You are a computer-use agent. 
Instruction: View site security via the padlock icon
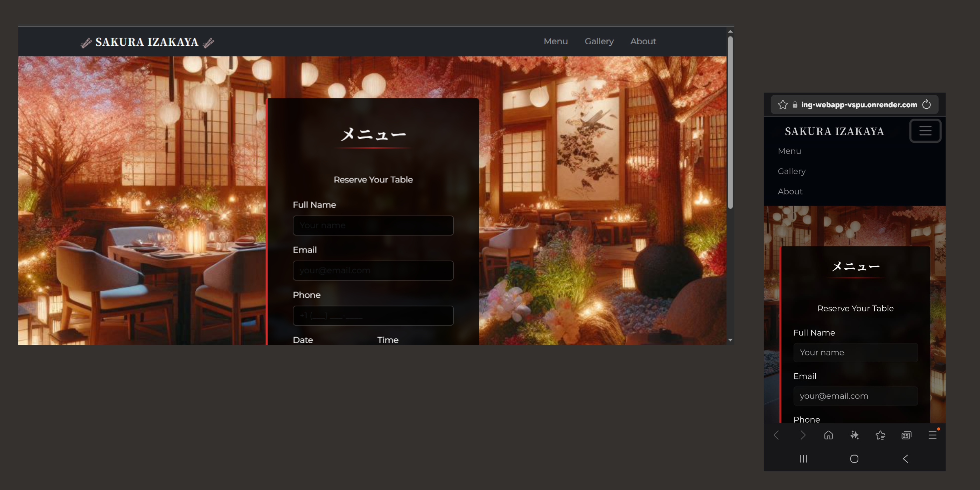[x=795, y=105]
